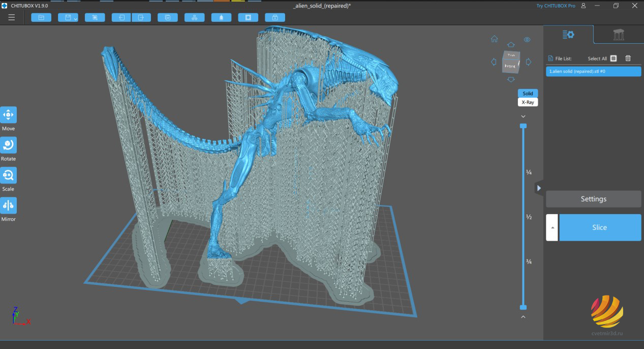
Task: Open the supports tab with pillars icon
Action: click(619, 35)
